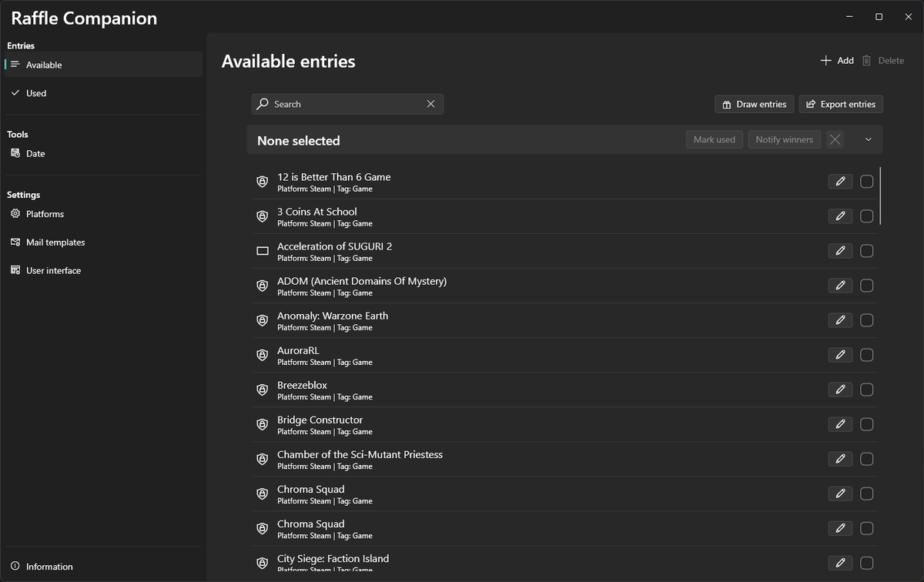Tick the checkbox for Chamber of the Sci-Mutant Priestess
The height and width of the screenshot is (582, 924).
coord(866,459)
